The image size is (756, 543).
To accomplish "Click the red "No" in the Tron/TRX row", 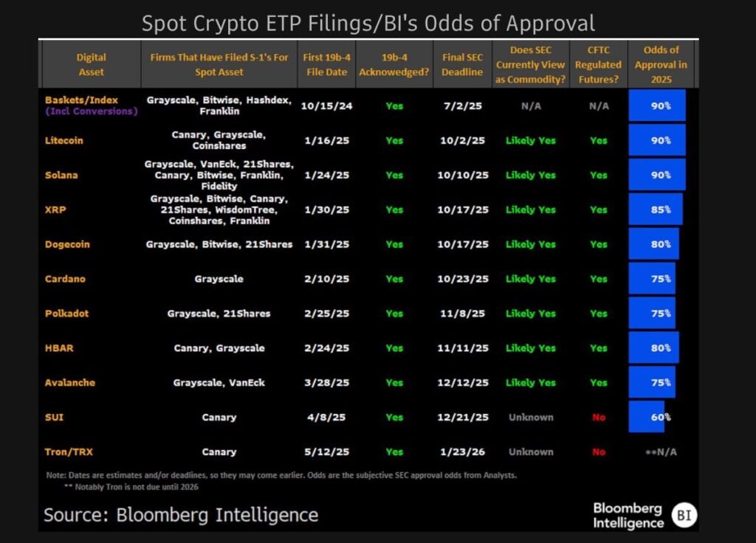I will pos(598,452).
